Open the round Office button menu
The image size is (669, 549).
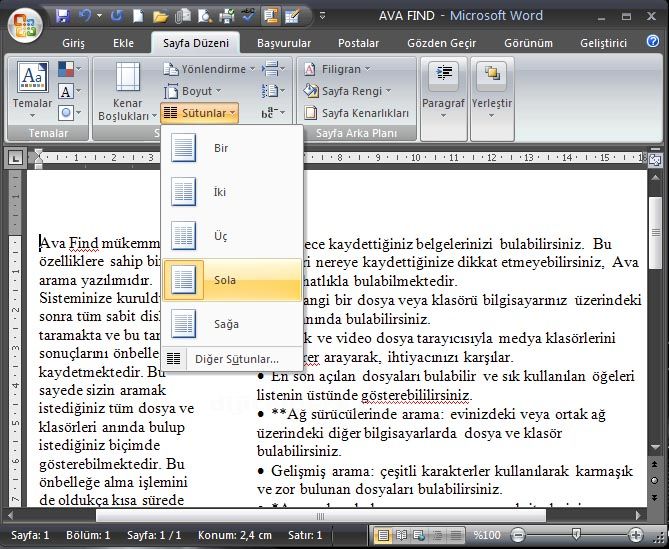tap(25, 25)
